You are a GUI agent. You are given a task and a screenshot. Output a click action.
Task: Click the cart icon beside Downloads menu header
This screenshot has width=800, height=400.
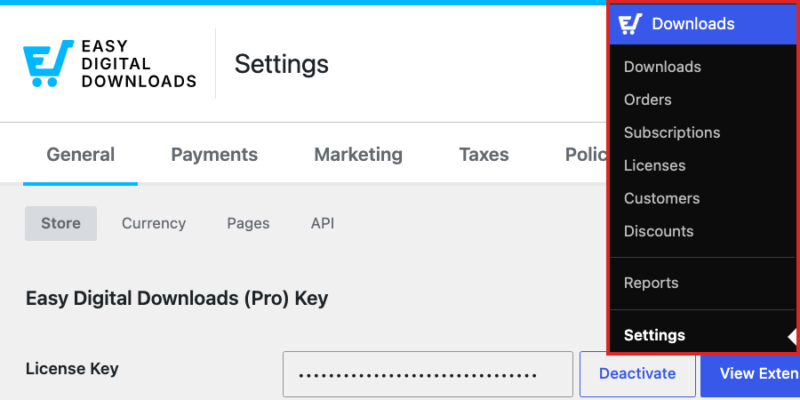pyautogui.click(x=631, y=24)
